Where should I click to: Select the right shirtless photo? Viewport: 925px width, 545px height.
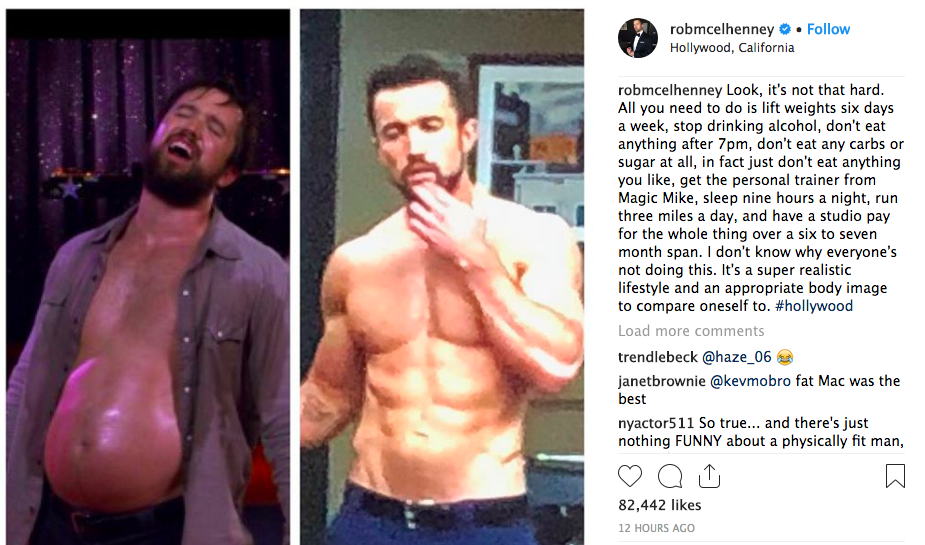(442, 277)
